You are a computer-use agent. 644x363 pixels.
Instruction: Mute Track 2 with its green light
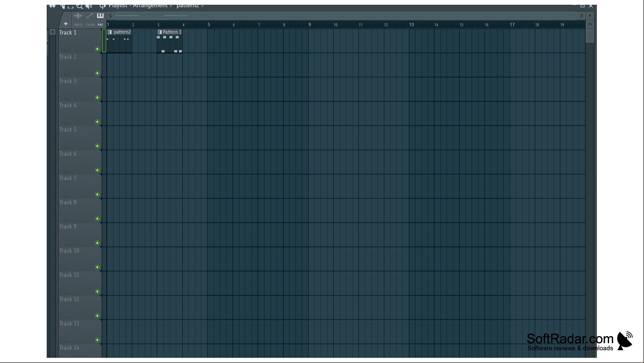point(98,73)
